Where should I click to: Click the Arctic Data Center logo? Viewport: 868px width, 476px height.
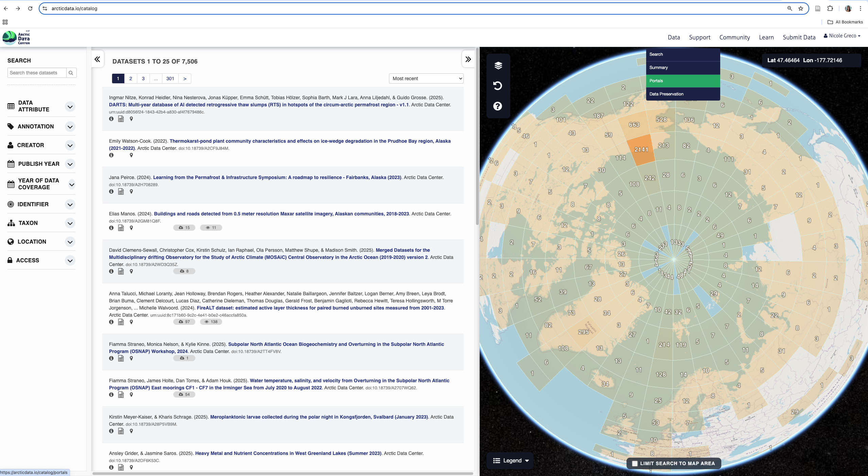[16, 38]
